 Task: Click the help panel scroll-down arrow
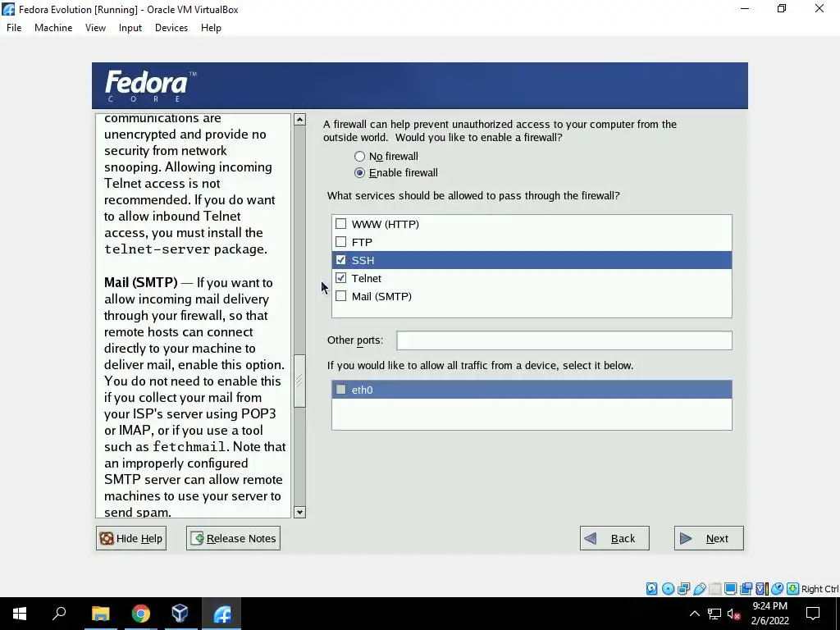click(x=300, y=512)
